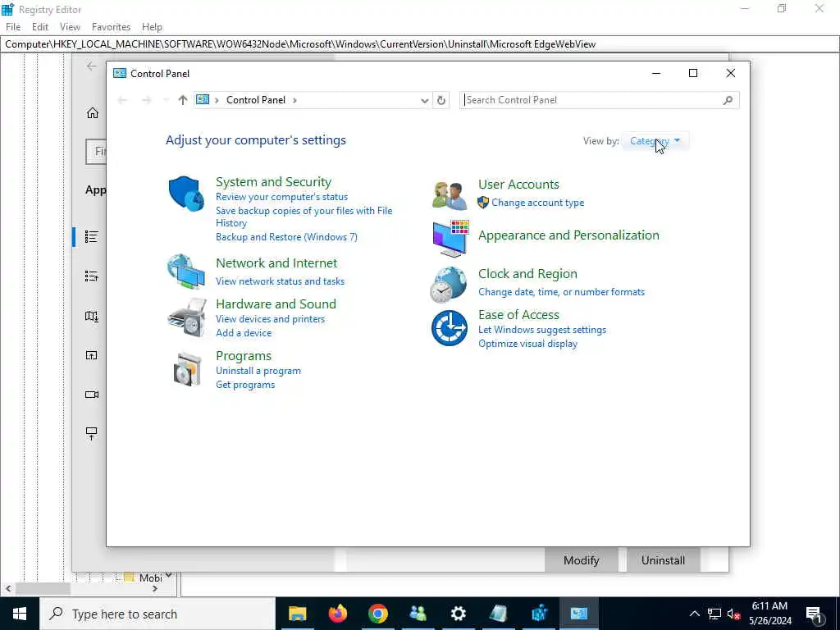Open the Edit menu in Registry Editor
Image resolution: width=840 pixels, height=630 pixels.
(40, 27)
